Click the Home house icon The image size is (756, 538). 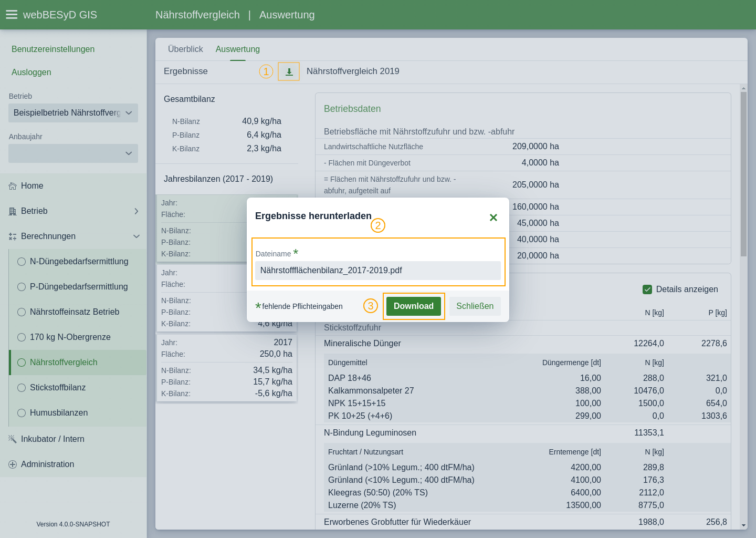pos(13,186)
